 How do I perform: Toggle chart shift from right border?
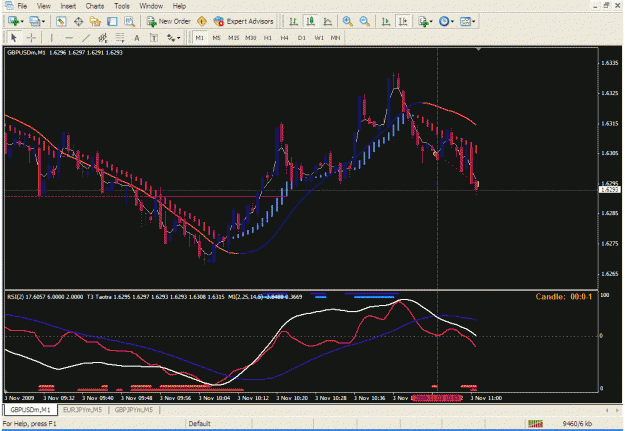coord(403,22)
